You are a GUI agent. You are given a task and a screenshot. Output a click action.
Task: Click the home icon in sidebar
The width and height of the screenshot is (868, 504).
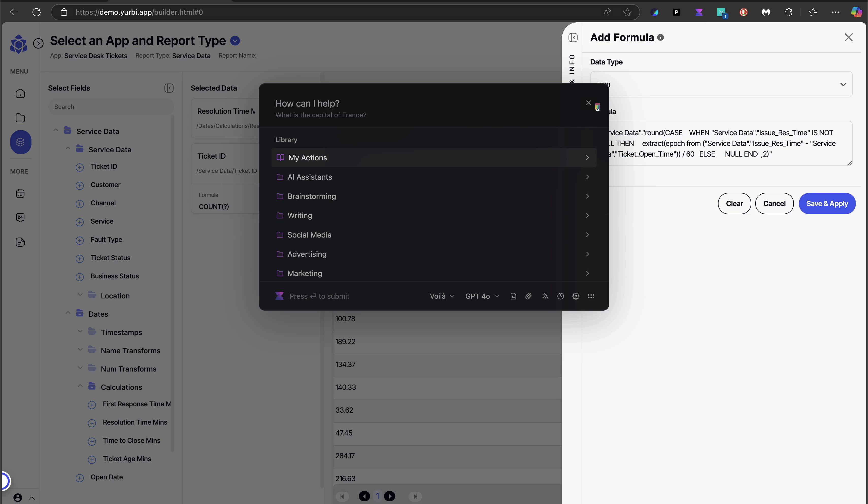20,94
